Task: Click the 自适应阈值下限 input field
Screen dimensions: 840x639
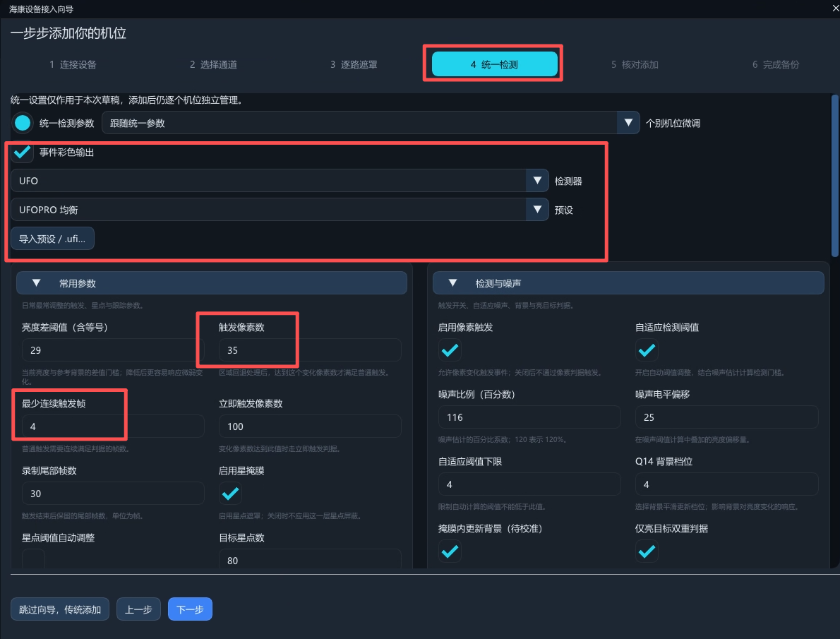Action: click(529, 484)
